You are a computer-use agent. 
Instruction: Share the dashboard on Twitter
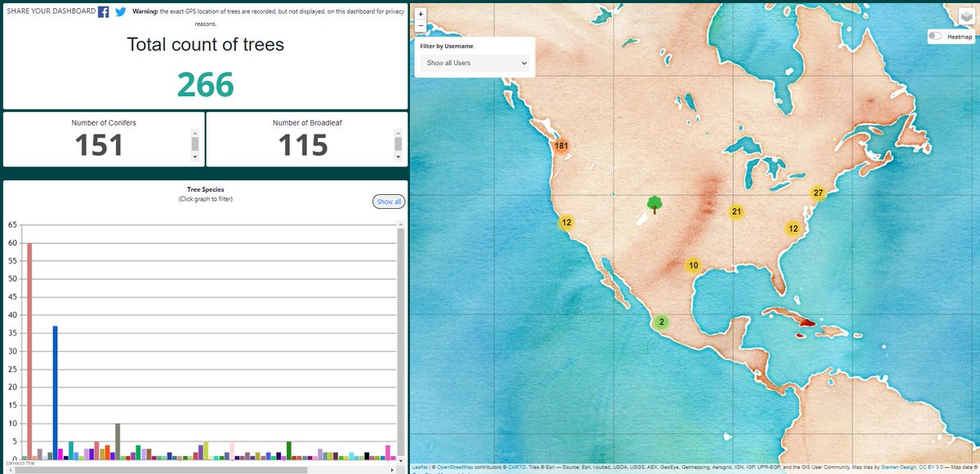[x=119, y=11]
